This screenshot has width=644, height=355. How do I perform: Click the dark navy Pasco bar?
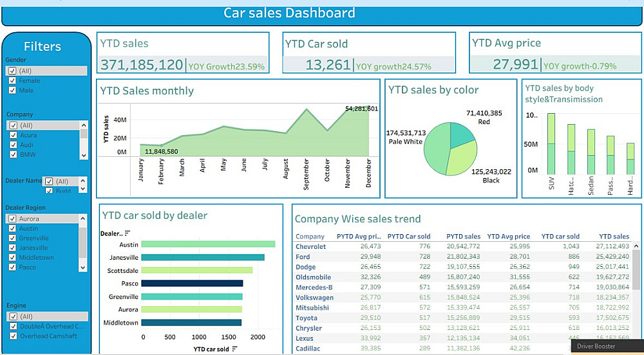click(x=192, y=284)
